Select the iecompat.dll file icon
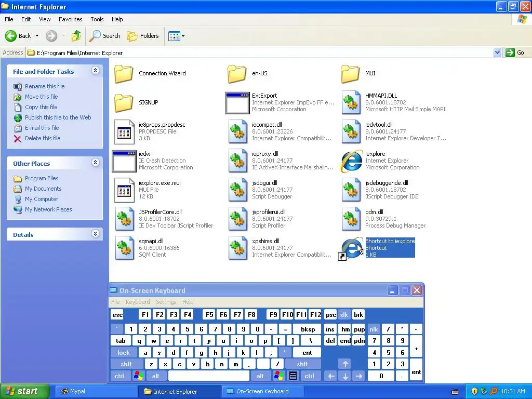This screenshot has height=399, width=532. [x=238, y=131]
